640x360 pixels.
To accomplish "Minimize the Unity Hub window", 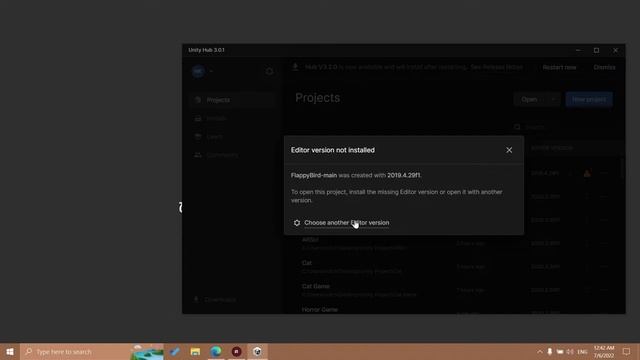I will [578, 50].
